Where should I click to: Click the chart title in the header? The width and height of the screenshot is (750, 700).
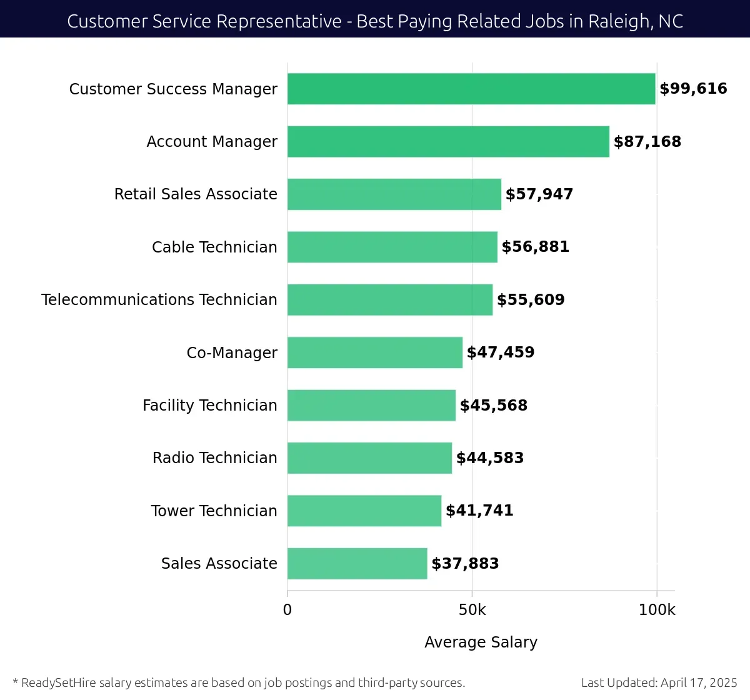tap(375, 21)
